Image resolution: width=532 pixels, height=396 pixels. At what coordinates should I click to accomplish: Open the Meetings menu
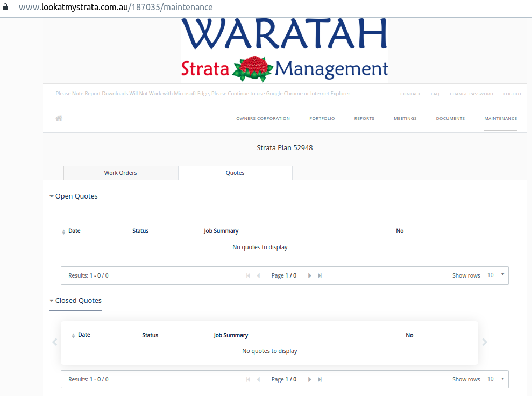click(x=405, y=118)
